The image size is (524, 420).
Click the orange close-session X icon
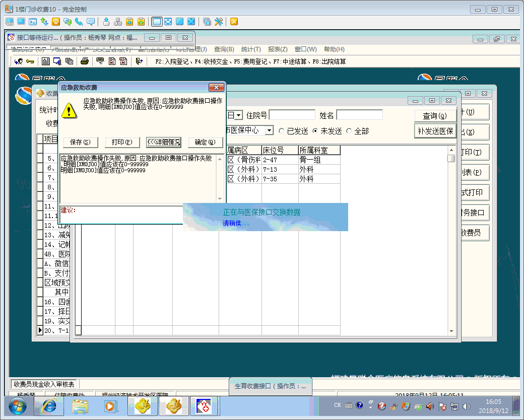234,22
